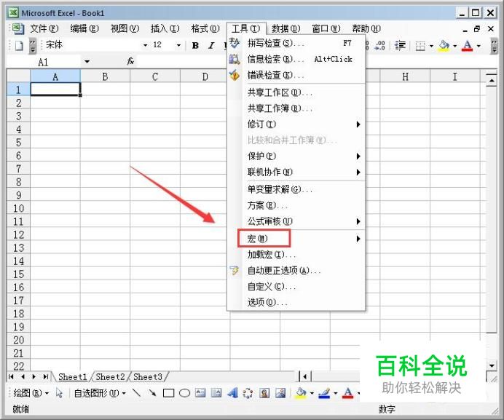
Task: Switch to the Sheet3 tab
Action: (148, 376)
